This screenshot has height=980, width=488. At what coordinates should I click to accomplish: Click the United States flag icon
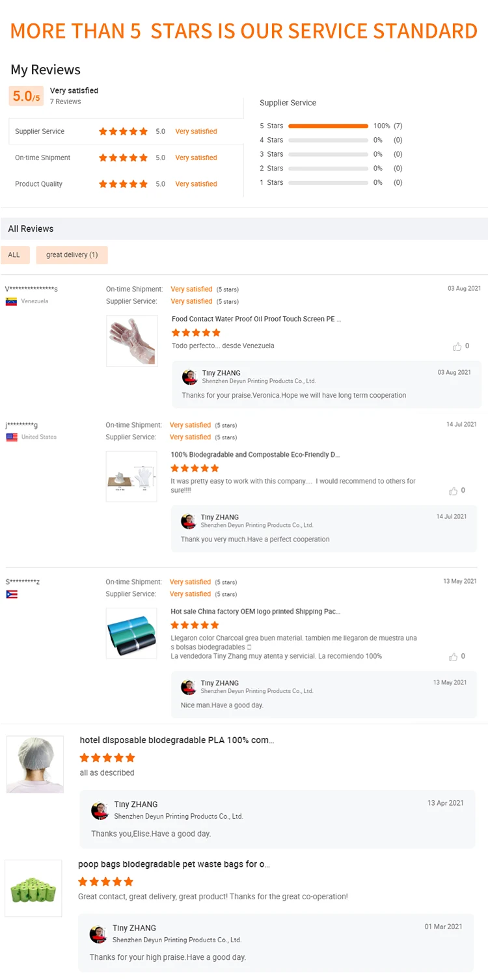12,437
